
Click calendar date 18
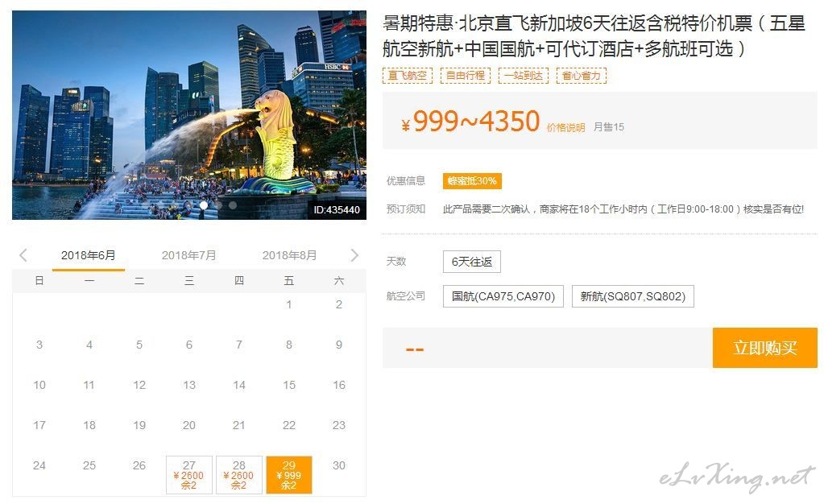coord(89,425)
